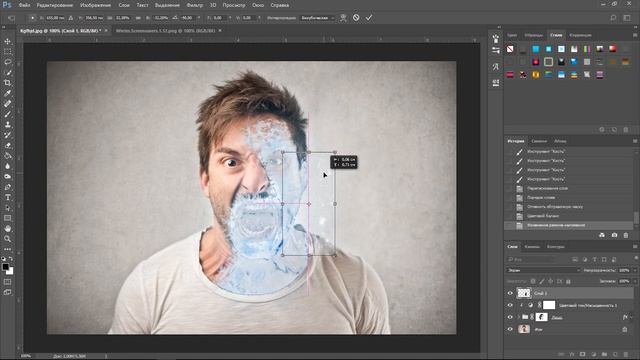The height and width of the screenshot is (360, 640).
Task: Click the rotation angle input field
Action: coord(188,18)
